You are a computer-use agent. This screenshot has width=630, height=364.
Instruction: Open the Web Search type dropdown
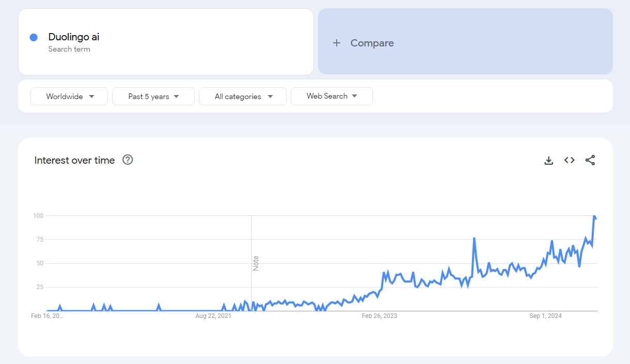(x=332, y=96)
